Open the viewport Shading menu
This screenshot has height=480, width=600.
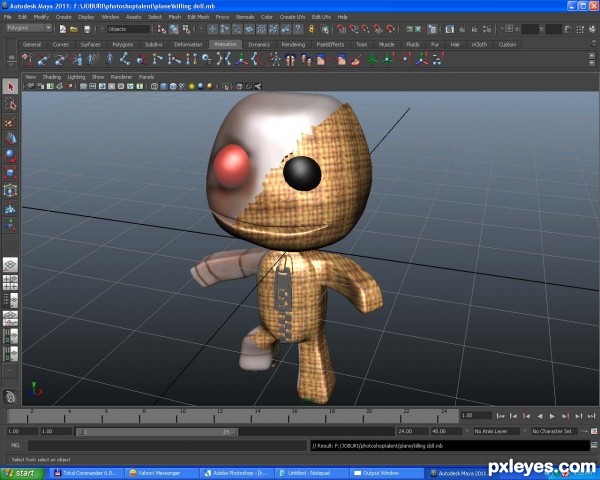point(52,77)
